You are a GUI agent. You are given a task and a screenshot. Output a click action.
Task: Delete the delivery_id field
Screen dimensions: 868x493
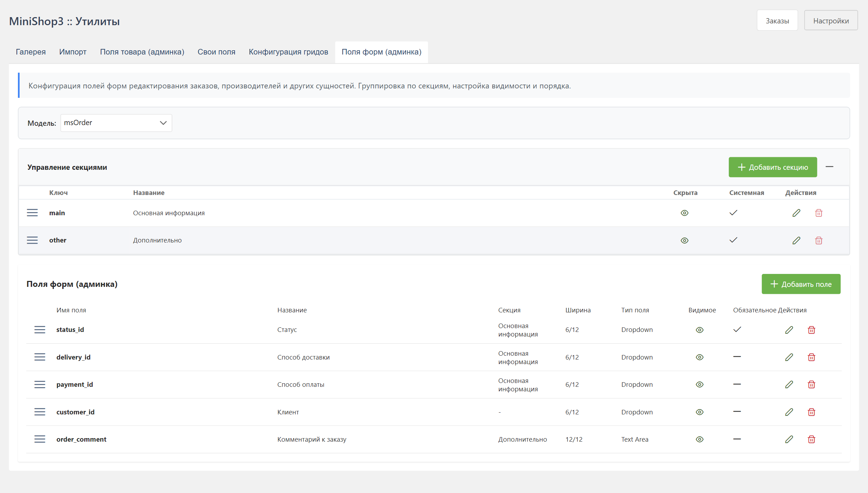(811, 357)
